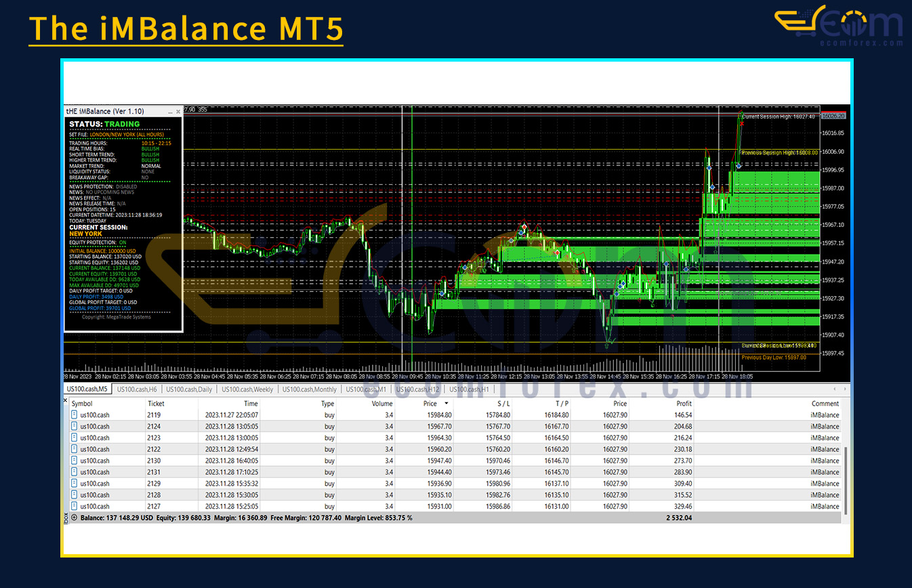Sort trades by the S / L column header
The width and height of the screenshot is (912, 588).
tap(502, 404)
